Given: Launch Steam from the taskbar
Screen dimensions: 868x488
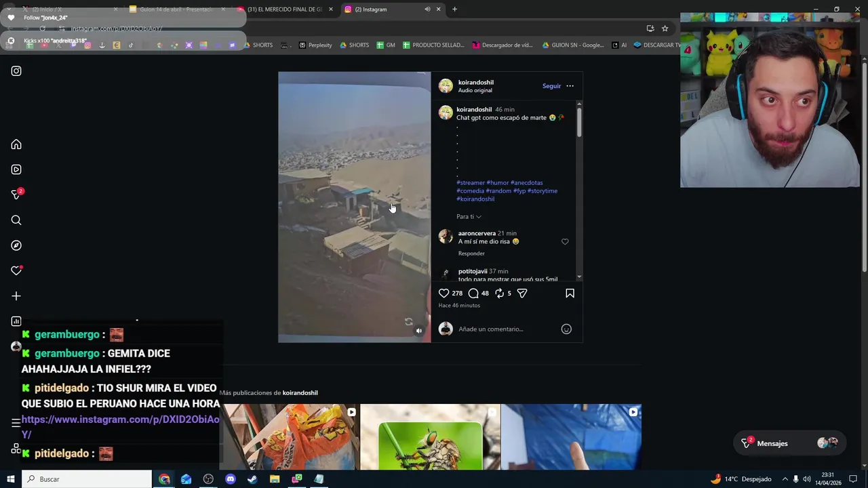Looking at the screenshot, I should click(x=252, y=479).
